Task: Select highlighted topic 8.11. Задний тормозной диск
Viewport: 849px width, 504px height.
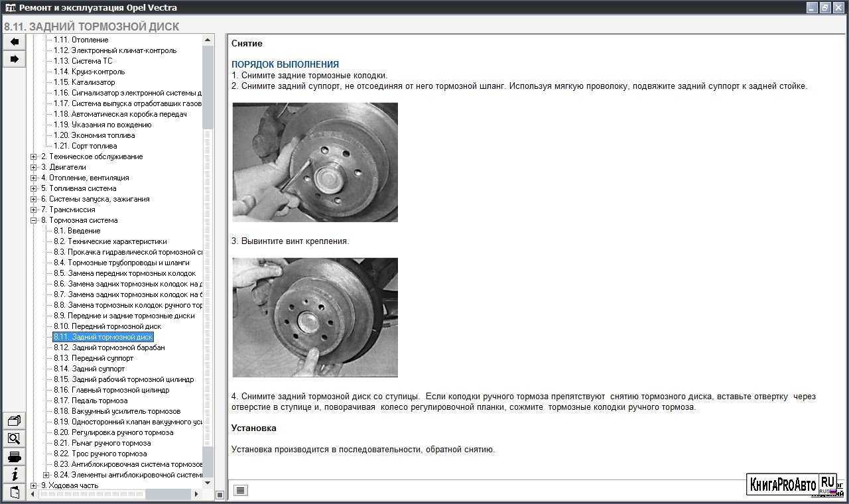Action: point(103,337)
